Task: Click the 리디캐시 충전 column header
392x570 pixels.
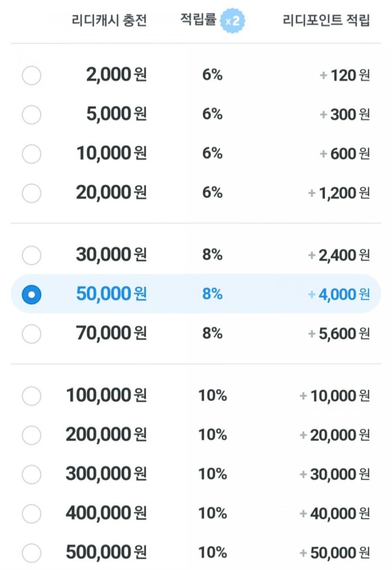Action: [108, 21]
